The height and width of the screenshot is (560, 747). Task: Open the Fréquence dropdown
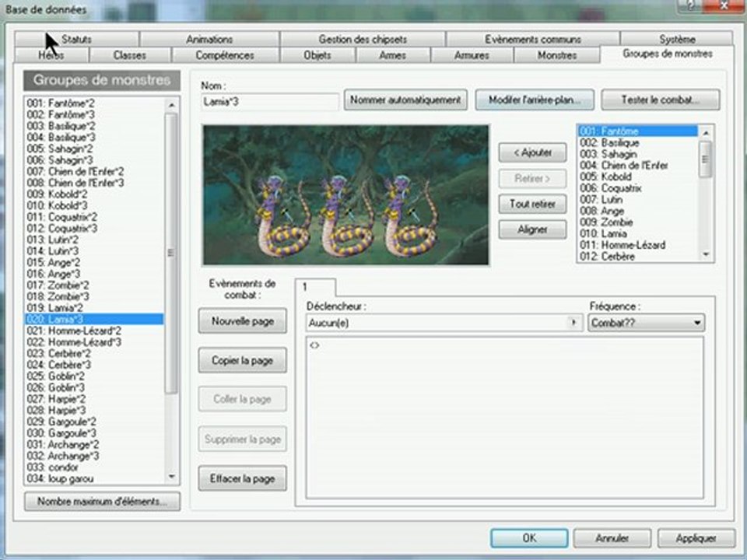point(647,323)
